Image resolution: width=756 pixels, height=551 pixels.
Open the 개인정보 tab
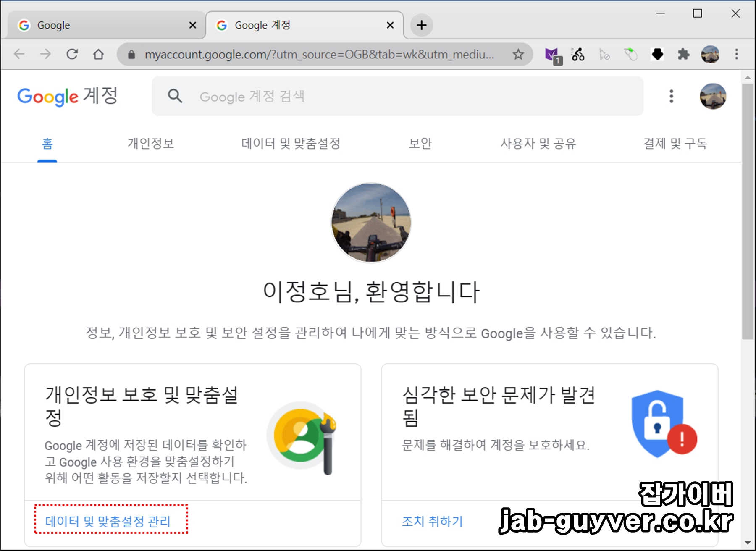coord(151,144)
